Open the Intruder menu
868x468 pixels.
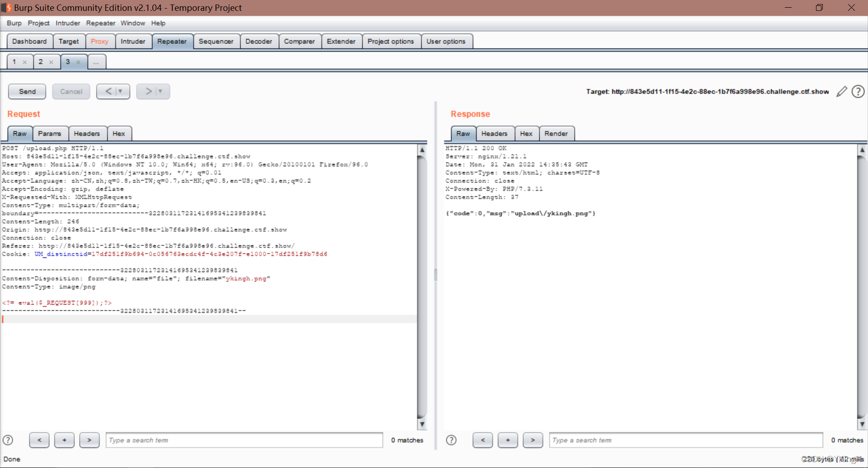(68, 23)
